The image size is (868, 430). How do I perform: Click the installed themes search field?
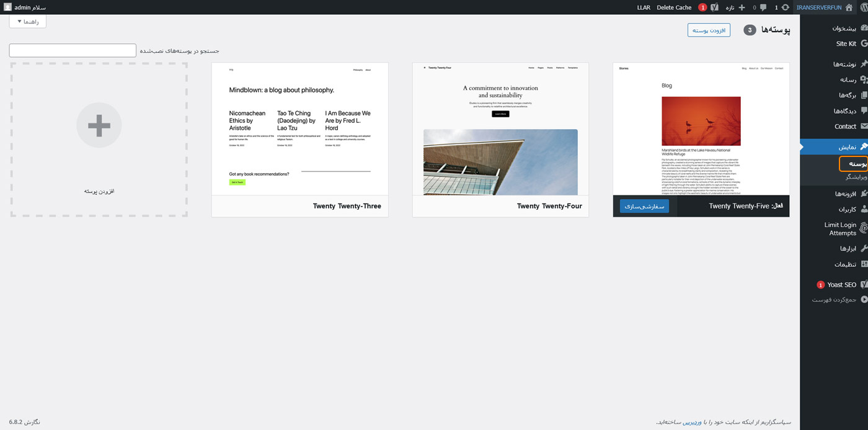pos(73,51)
